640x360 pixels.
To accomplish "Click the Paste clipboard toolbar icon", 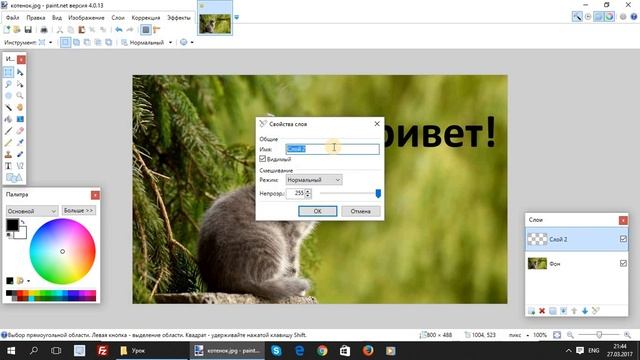I will pos(82,30).
